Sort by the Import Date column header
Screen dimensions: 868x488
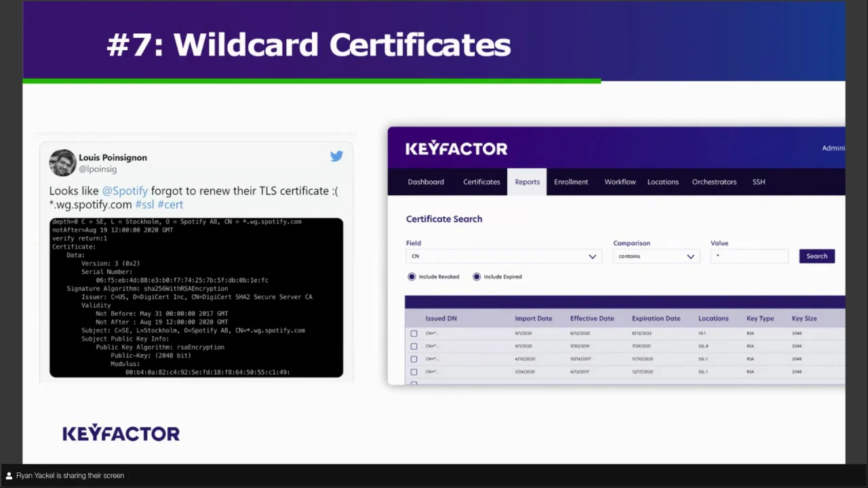(x=533, y=319)
